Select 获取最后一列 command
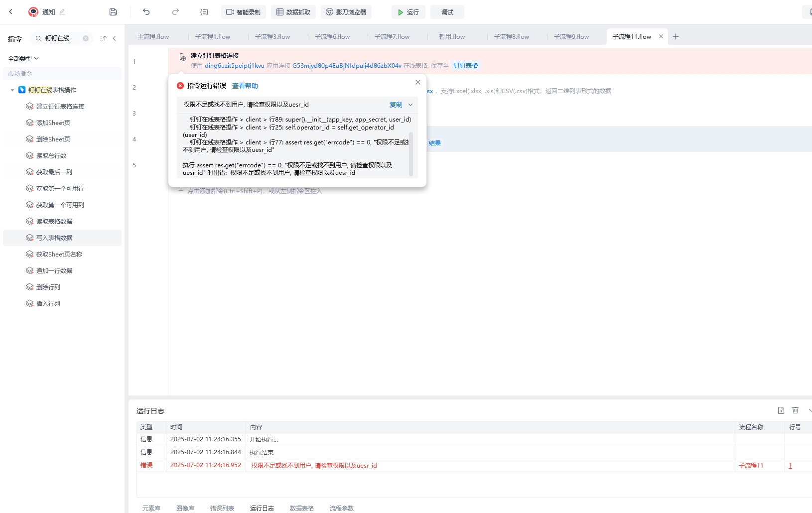812x513 pixels. coord(54,172)
